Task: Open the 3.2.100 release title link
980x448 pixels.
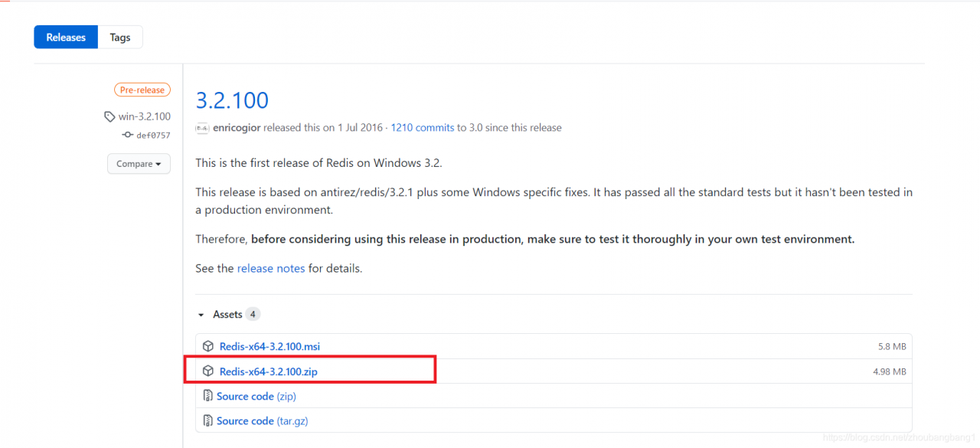Action: (232, 100)
